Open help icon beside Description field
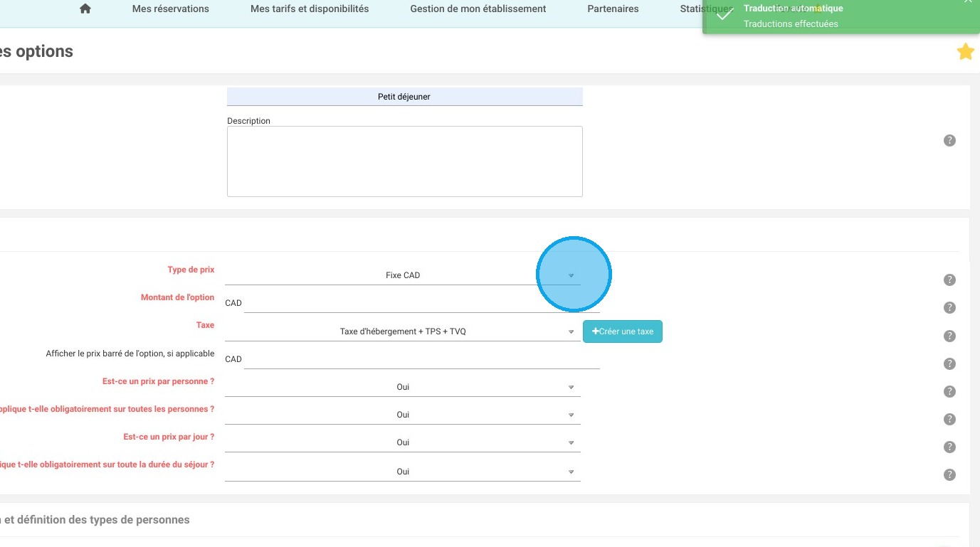Image resolution: width=980 pixels, height=547 pixels. 949,141
